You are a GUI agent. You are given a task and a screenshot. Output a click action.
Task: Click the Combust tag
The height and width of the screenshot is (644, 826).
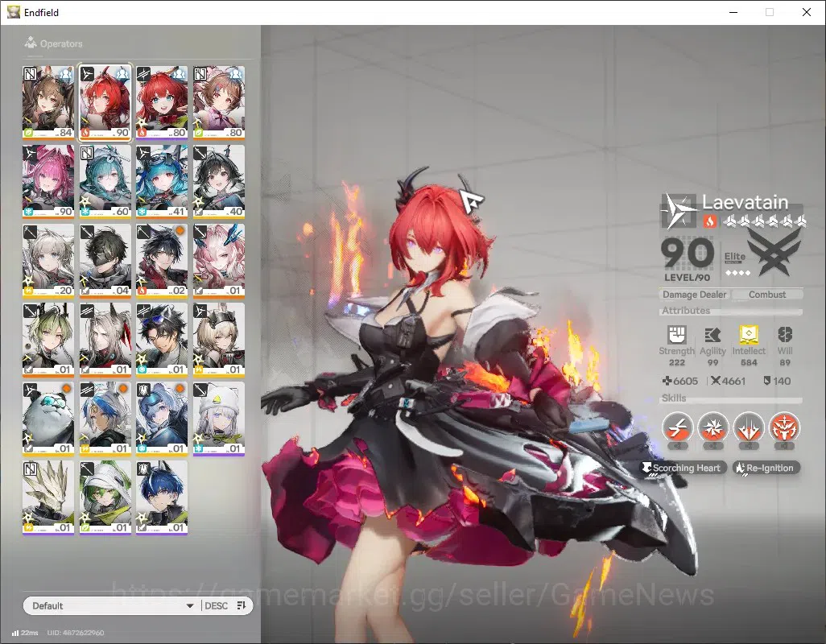pos(767,295)
